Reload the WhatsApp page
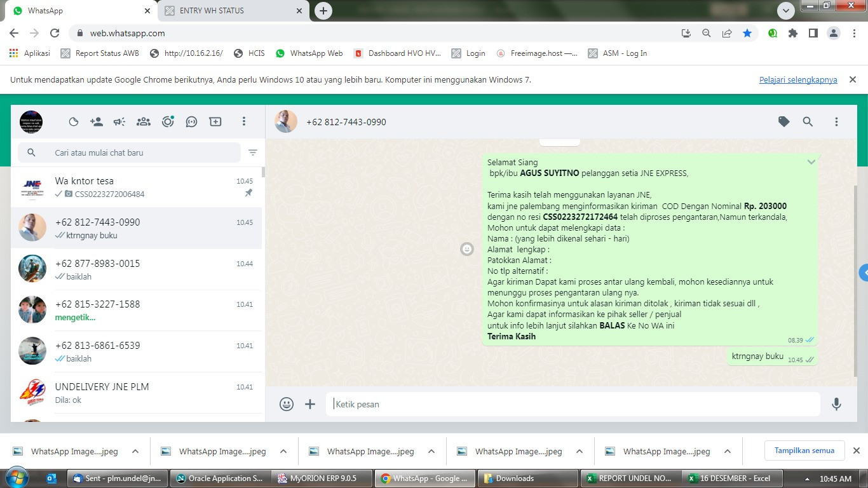The image size is (868, 488). 55,33
